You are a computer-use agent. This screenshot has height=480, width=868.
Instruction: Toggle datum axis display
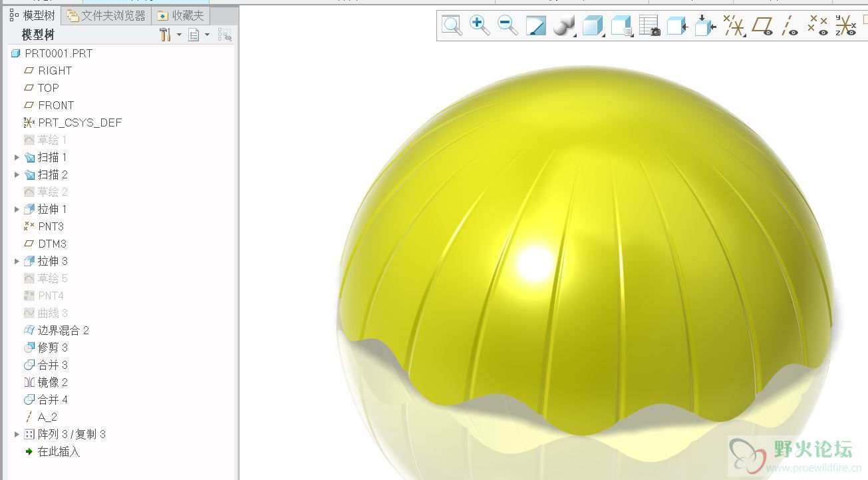[790, 26]
